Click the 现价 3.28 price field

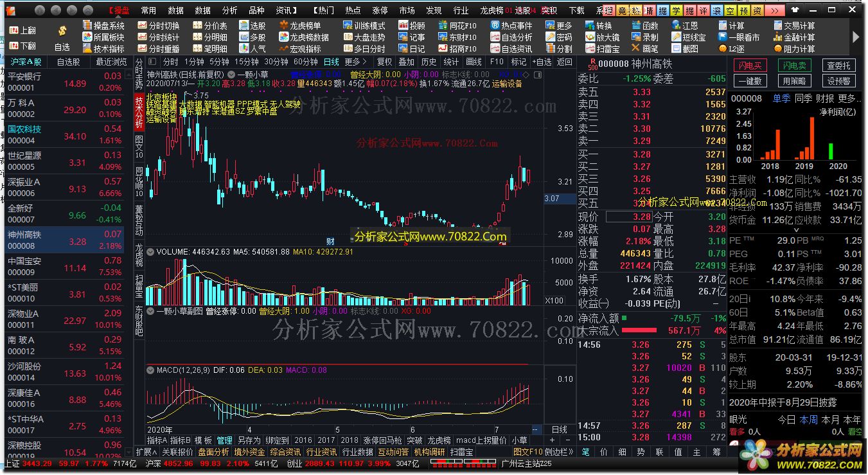coord(628,217)
